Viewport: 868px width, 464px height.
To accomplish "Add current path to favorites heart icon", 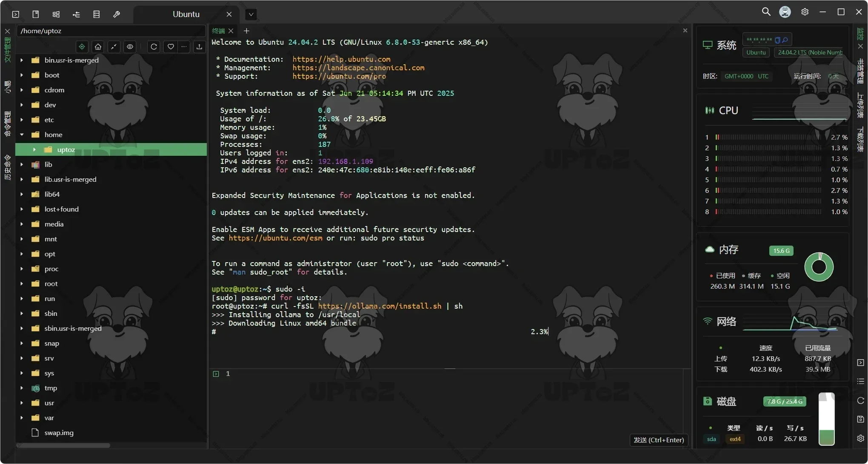I will pyautogui.click(x=171, y=46).
